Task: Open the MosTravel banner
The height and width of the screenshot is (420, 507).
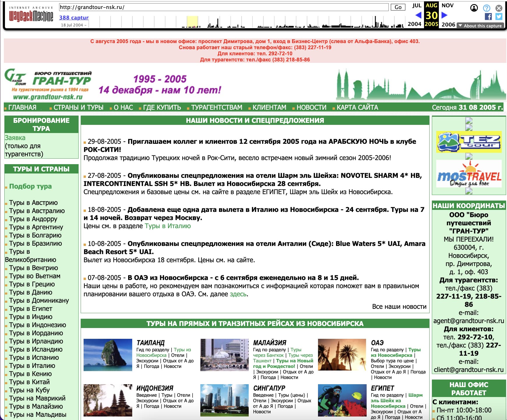Action: point(469,174)
